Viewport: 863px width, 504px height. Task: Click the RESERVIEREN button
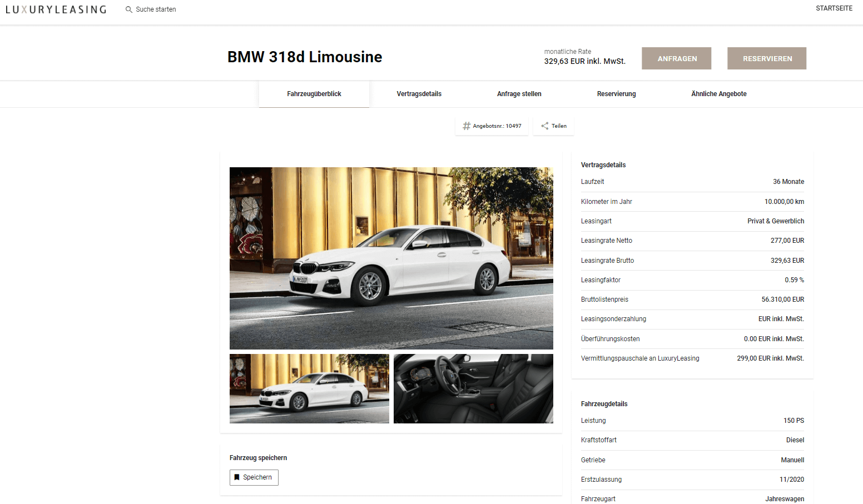[x=767, y=58]
